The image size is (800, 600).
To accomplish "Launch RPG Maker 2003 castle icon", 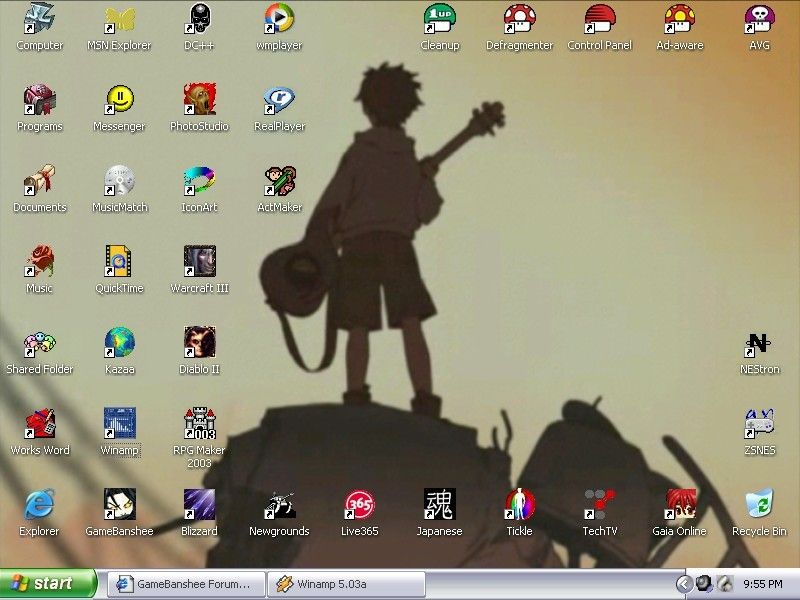I will (199, 423).
